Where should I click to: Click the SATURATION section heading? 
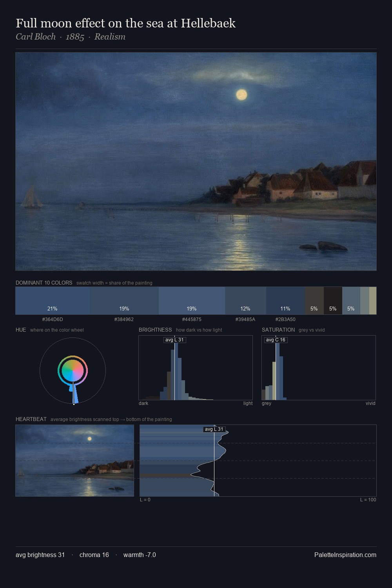click(x=278, y=330)
